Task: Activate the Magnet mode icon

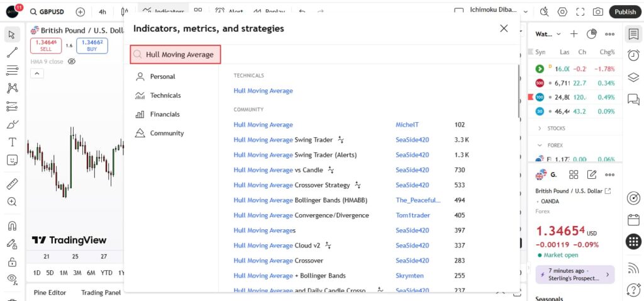Action: point(12,225)
